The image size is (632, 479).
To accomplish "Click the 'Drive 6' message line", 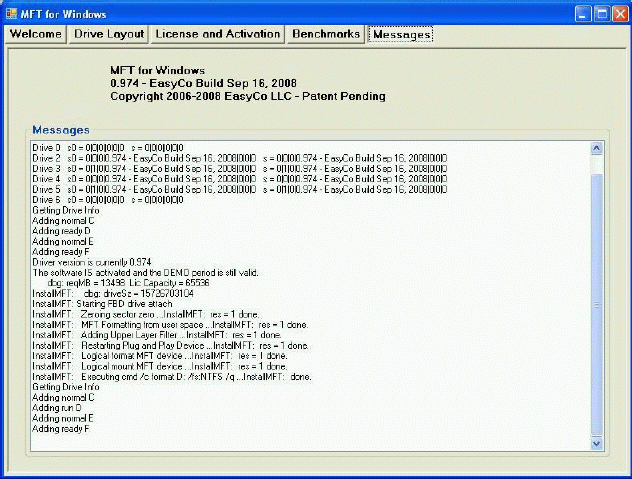I will [108, 200].
